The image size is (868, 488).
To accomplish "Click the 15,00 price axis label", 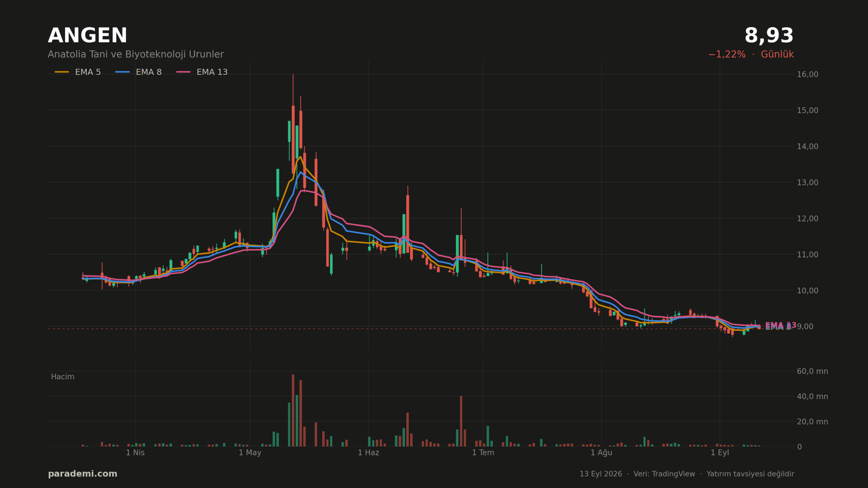I will tap(807, 111).
